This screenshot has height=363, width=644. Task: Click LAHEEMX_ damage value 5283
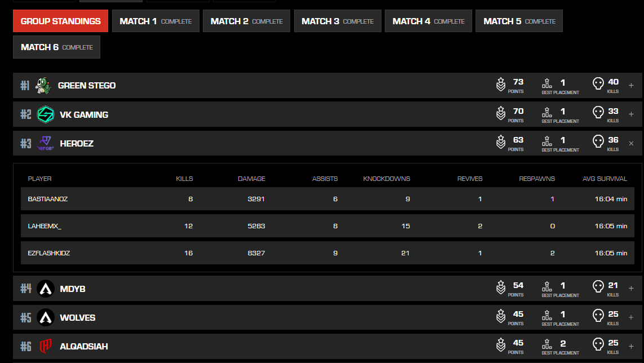click(x=256, y=226)
